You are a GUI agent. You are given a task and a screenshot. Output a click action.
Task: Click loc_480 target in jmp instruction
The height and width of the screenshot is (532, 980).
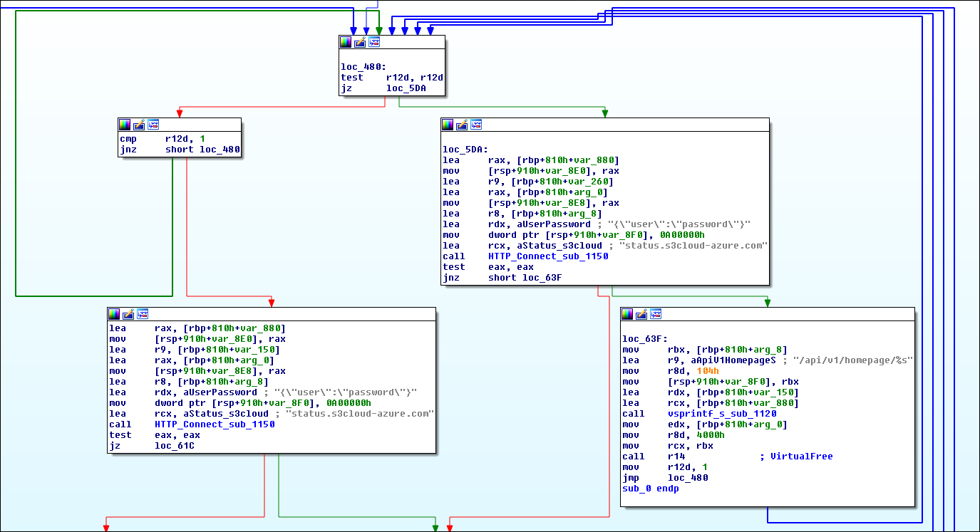coord(688,478)
